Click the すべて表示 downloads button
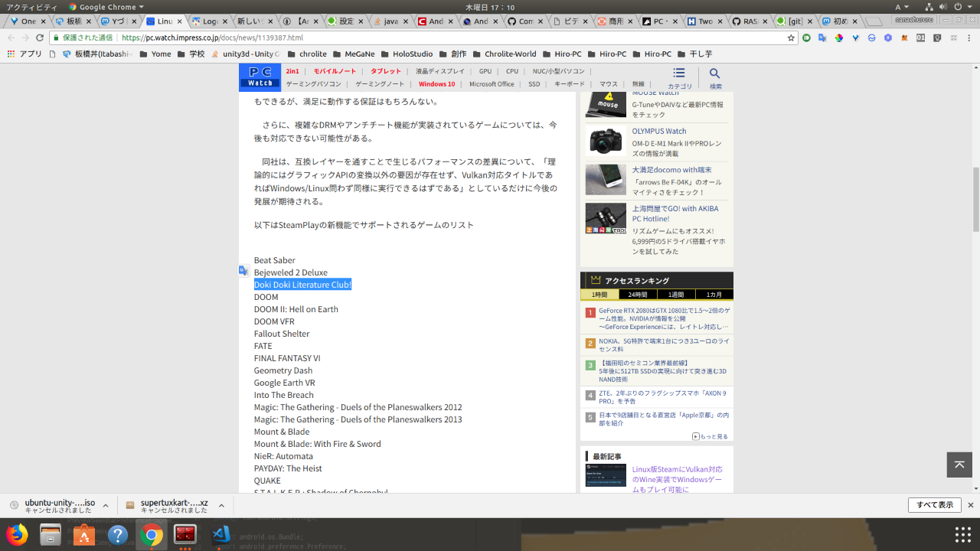 pos(934,505)
